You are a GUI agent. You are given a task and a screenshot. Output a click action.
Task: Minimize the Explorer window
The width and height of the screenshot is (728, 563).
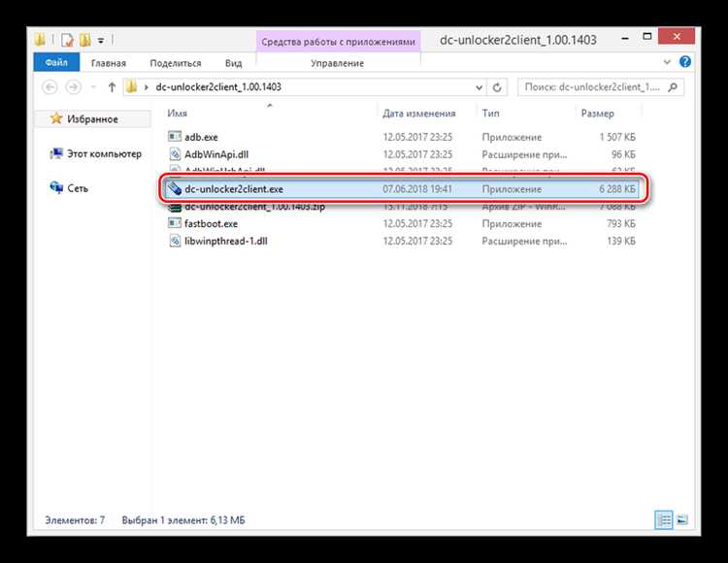[x=625, y=38]
